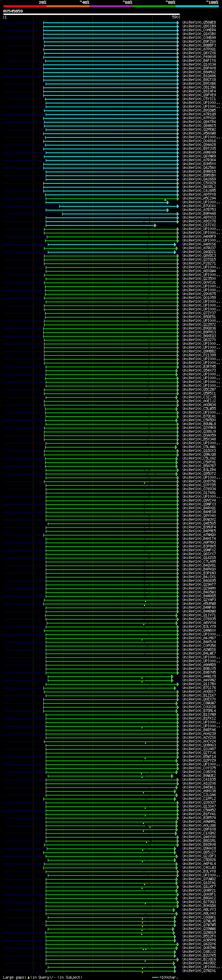The height and width of the screenshot is (980, 222).
Task: Open hit UniRef100_B7QCA1
Action: pos(199,416)
